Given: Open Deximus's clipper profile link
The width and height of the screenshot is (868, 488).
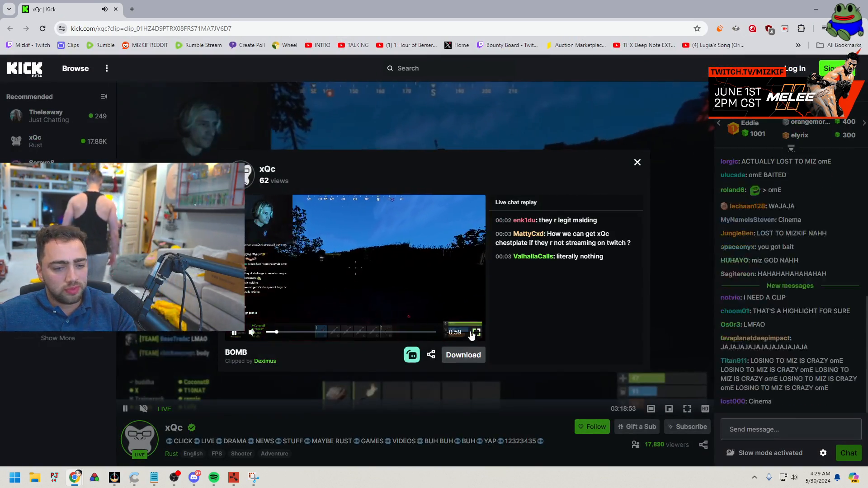Looking at the screenshot, I should point(265,361).
